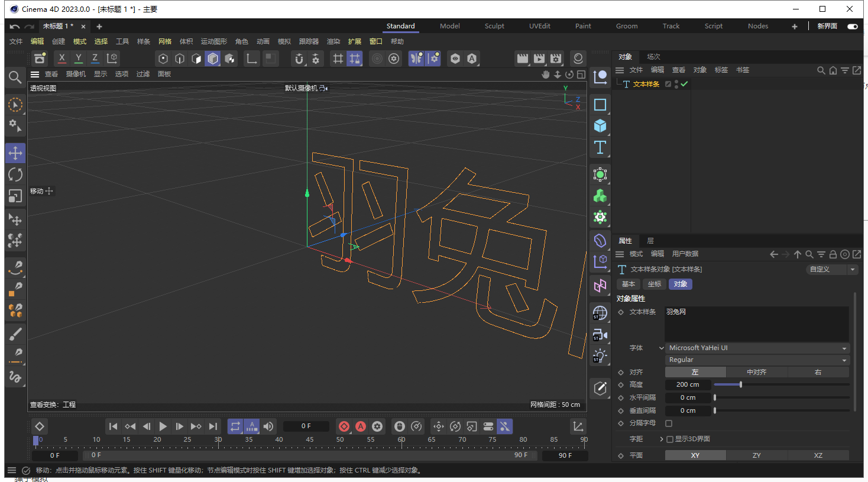Open the Render Settings icon

click(x=555, y=59)
